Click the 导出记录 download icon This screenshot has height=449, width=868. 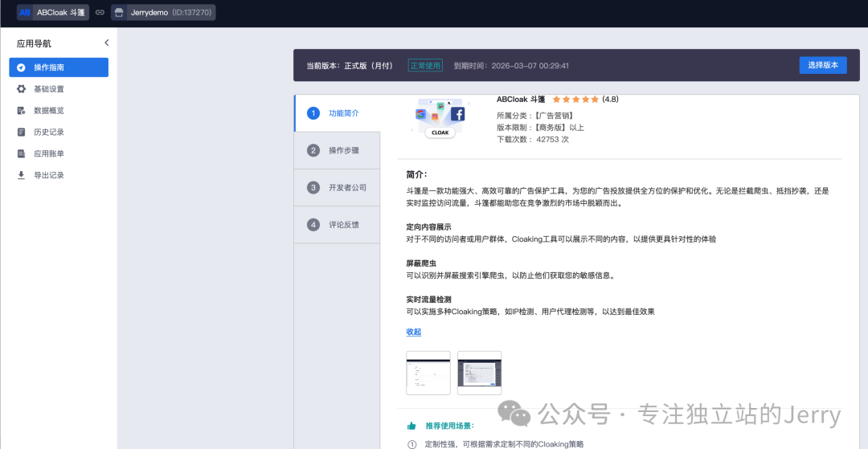click(21, 175)
